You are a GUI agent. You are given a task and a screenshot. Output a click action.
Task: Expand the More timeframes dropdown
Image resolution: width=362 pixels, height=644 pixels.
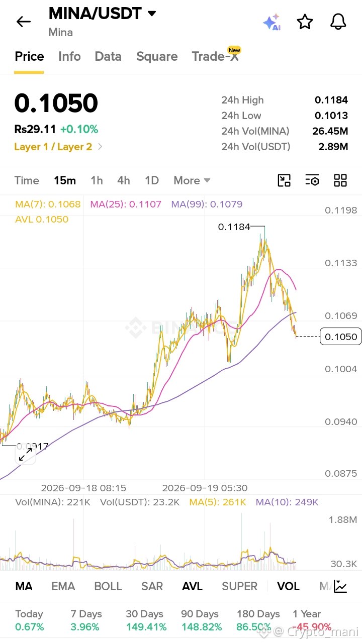click(x=192, y=180)
